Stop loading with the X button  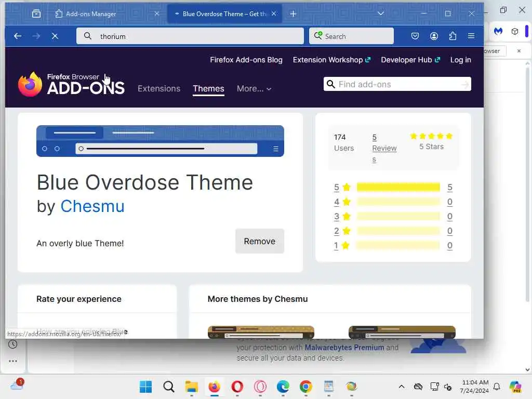tap(55, 36)
